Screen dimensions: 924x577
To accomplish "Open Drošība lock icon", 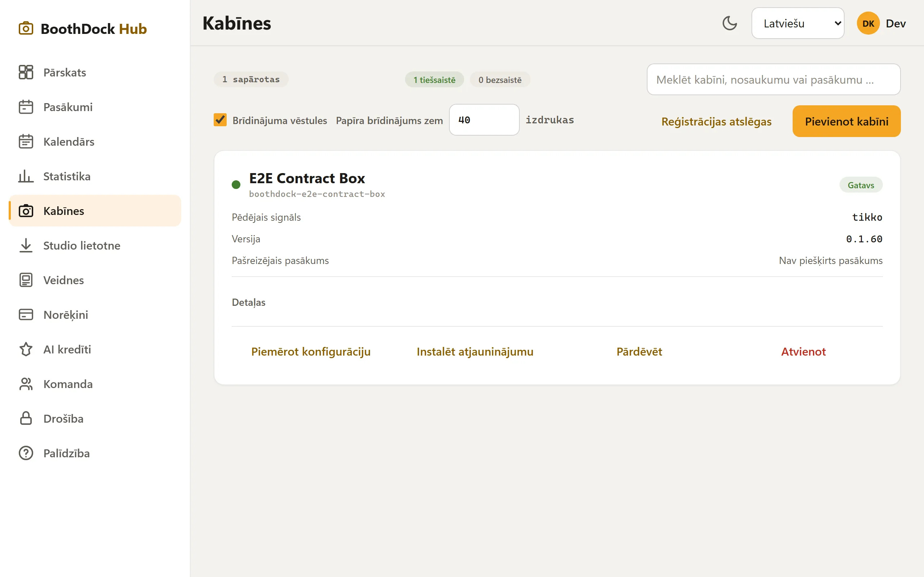I will pyautogui.click(x=26, y=419).
